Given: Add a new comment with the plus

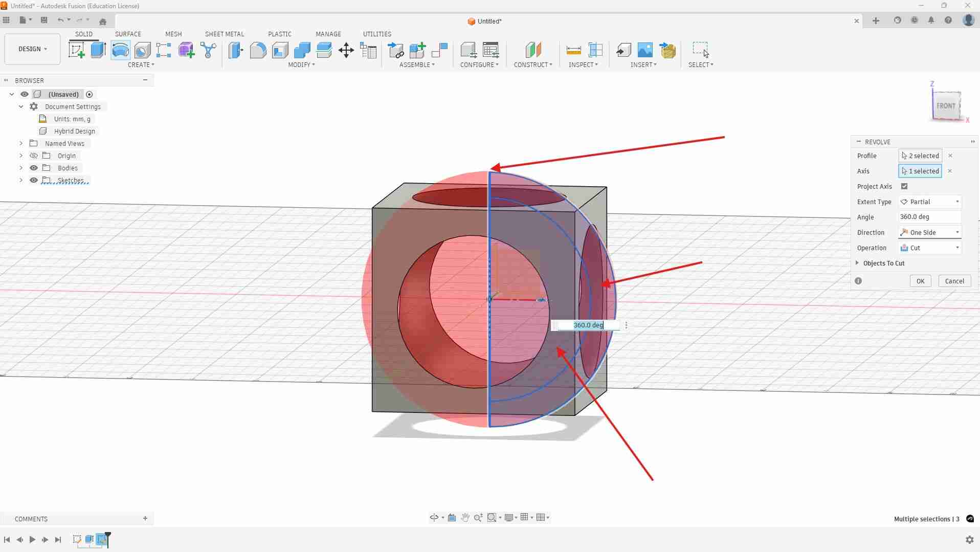Looking at the screenshot, I should pyautogui.click(x=145, y=518).
